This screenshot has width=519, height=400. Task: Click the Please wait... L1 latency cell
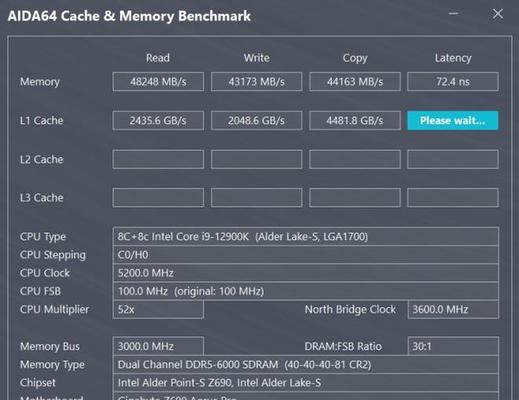(x=453, y=120)
